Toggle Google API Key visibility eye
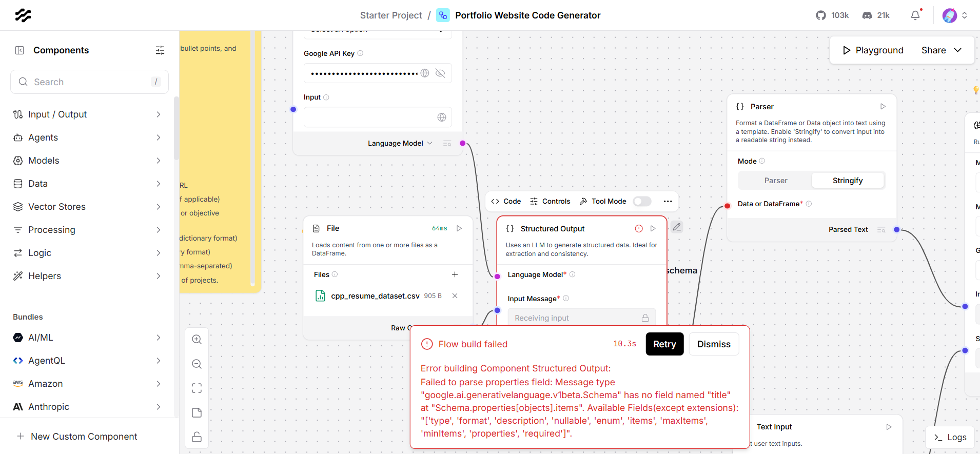The width and height of the screenshot is (980, 454). [x=440, y=73]
